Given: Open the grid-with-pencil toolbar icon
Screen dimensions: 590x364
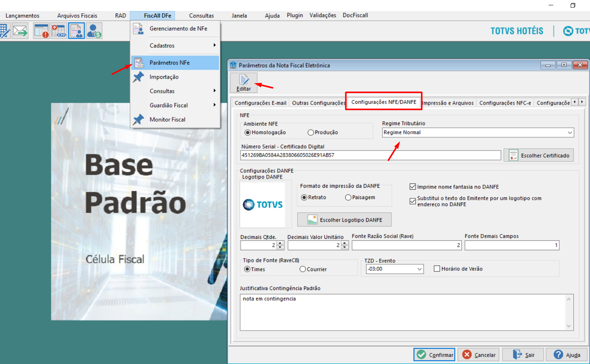Looking at the screenshot, I should (x=5, y=31).
